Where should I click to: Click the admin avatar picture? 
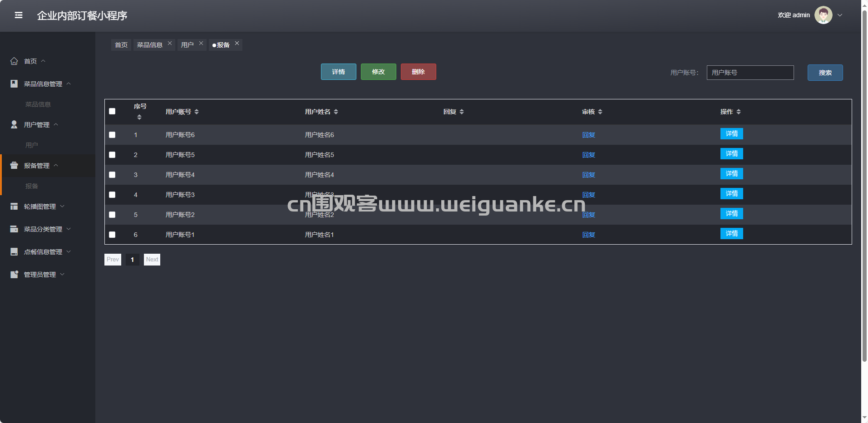click(x=823, y=15)
